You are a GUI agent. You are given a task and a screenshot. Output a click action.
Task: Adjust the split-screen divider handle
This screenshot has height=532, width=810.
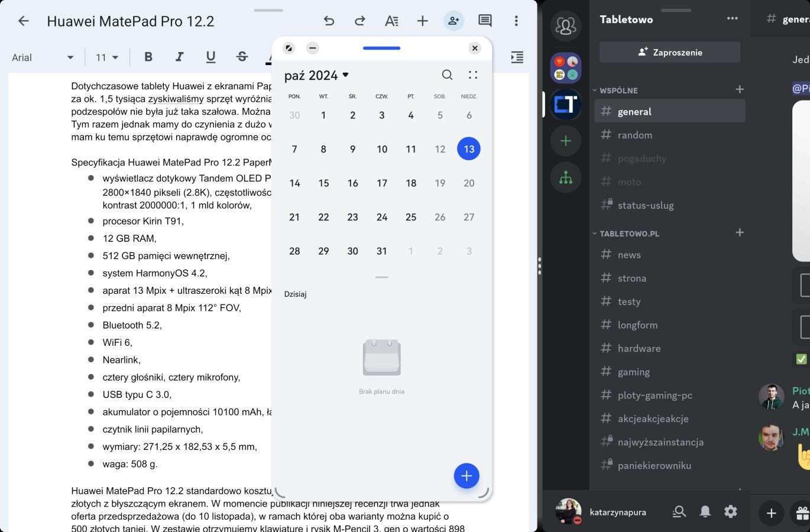point(540,266)
